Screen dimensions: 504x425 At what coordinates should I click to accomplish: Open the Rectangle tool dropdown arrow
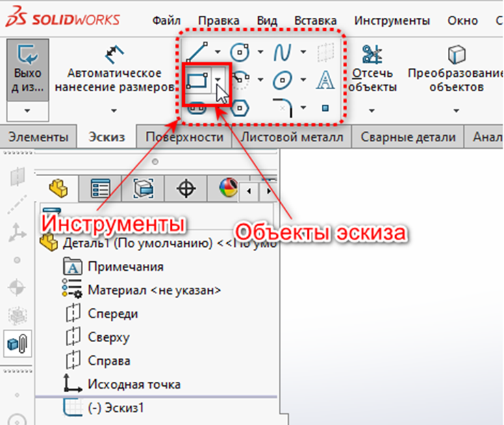[x=218, y=80]
